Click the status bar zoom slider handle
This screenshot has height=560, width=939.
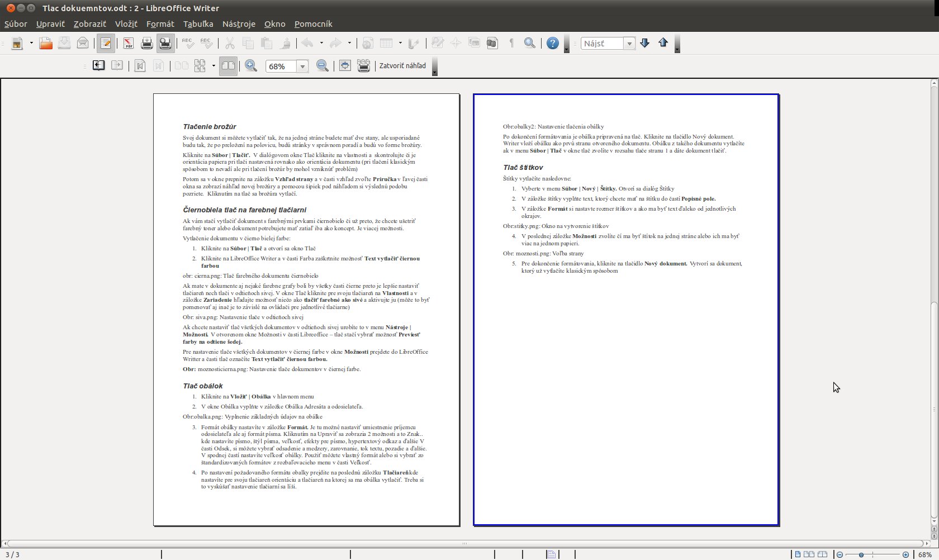click(861, 554)
